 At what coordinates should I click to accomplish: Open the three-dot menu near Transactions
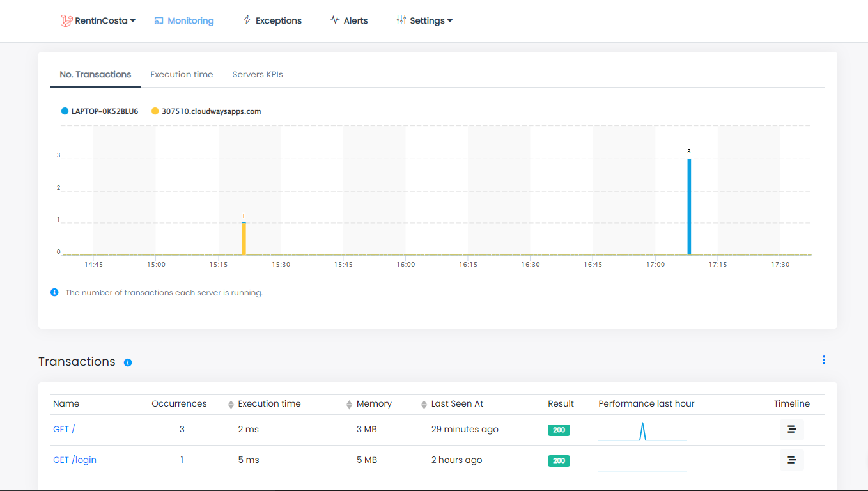click(824, 360)
